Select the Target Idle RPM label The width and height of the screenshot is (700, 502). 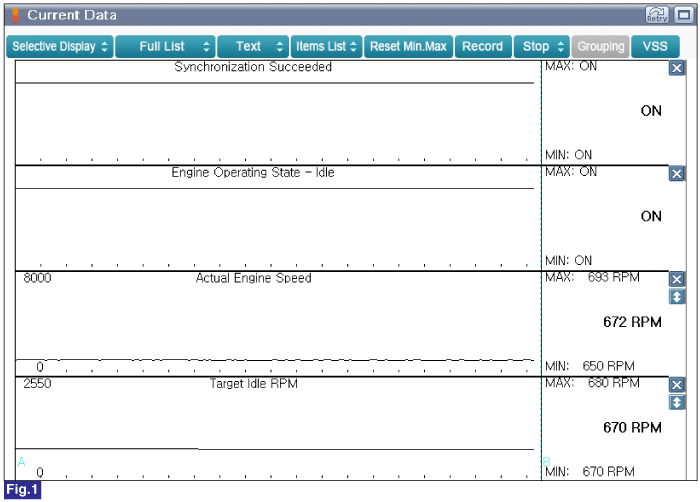[254, 384]
